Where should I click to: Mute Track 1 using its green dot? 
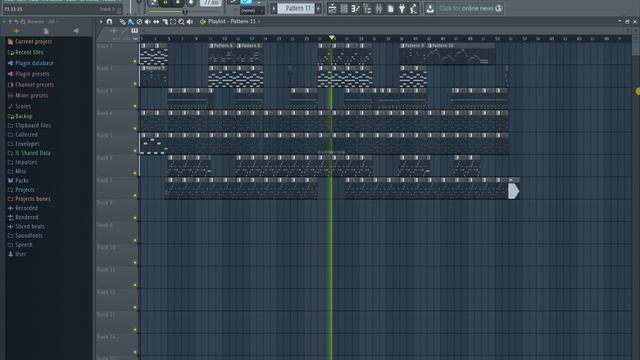click(135, 62)
